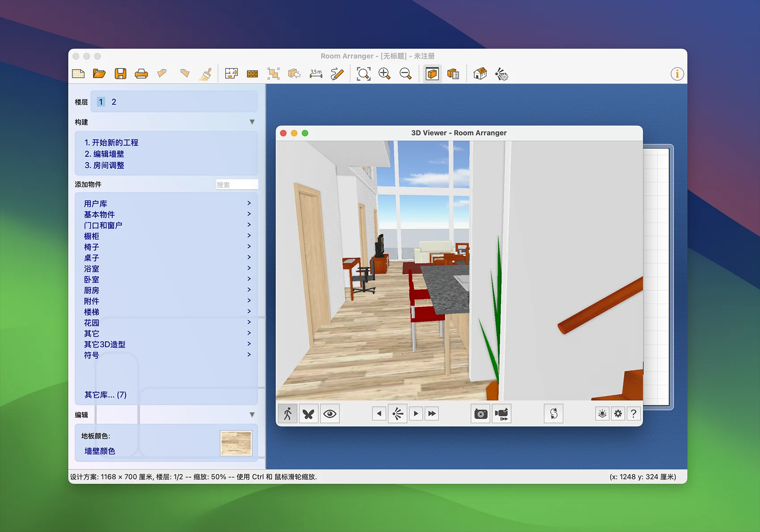The width and height of the screenshot is (760, 532).
Task: Open the spray settings gear icon
Action: tap(501, 74)
